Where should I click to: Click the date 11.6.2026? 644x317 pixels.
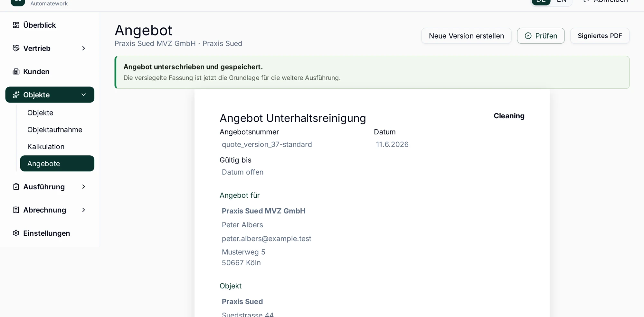coord(392,144)
